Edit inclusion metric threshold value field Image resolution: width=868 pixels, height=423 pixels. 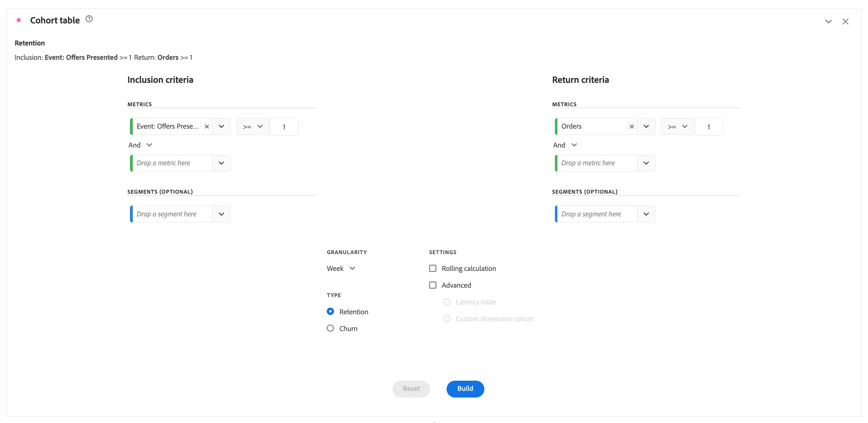[284, 127]
